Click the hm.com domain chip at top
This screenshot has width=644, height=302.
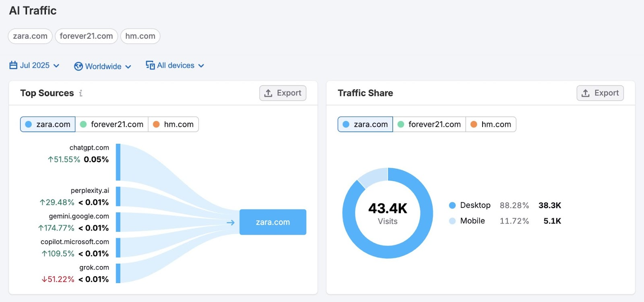pyautogui.click(x=140, y=36)
